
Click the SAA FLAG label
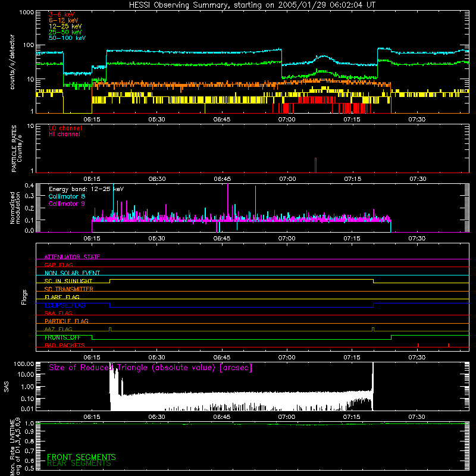[x=58, y=313]
